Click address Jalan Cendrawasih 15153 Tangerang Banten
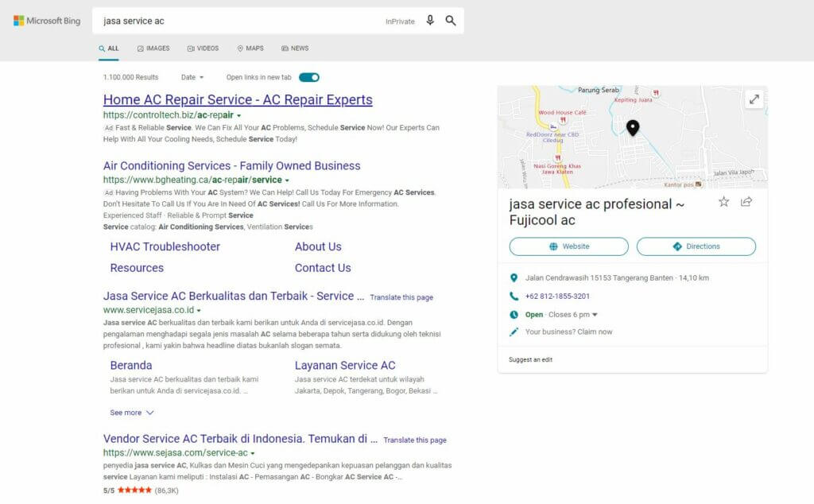The image size is (814, 504). (x=599, y=277)
